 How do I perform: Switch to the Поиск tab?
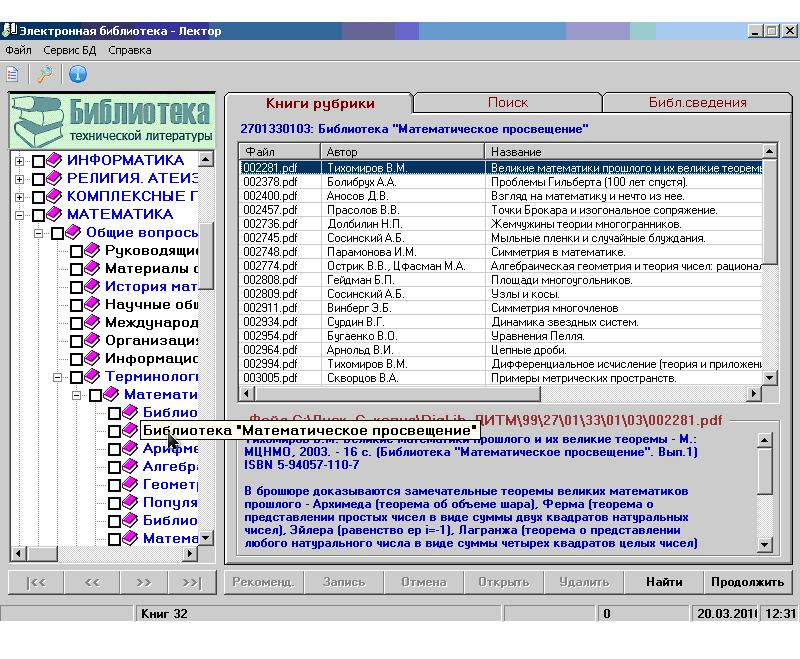pyautogui.click(x=508, y=103)
